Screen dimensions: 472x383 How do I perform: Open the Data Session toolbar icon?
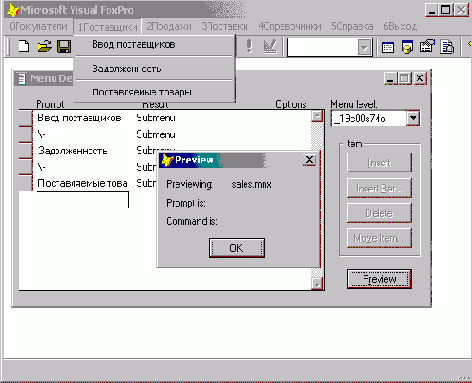(407, 47)
